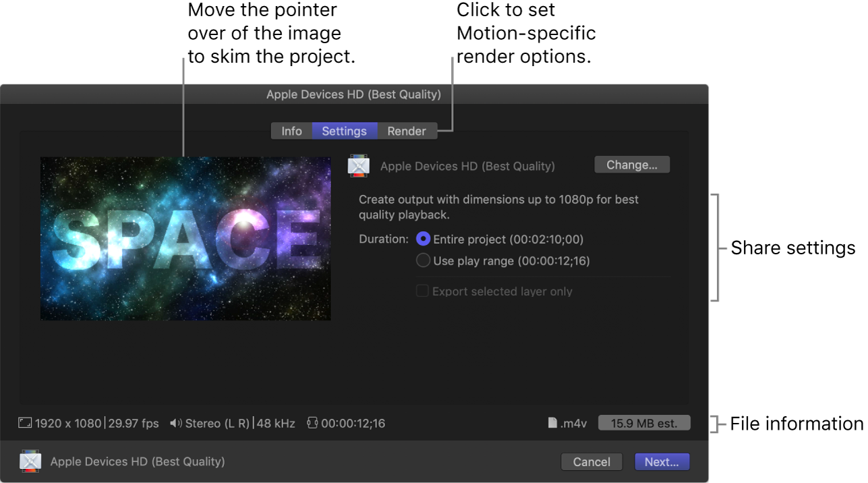Click the Duration: label
The image size is (868, 483).
click(x=384, y=239)
